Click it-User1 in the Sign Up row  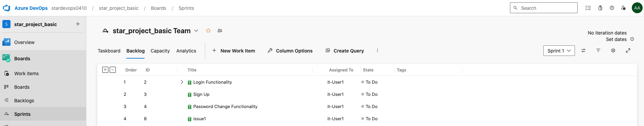coord(336,94)
